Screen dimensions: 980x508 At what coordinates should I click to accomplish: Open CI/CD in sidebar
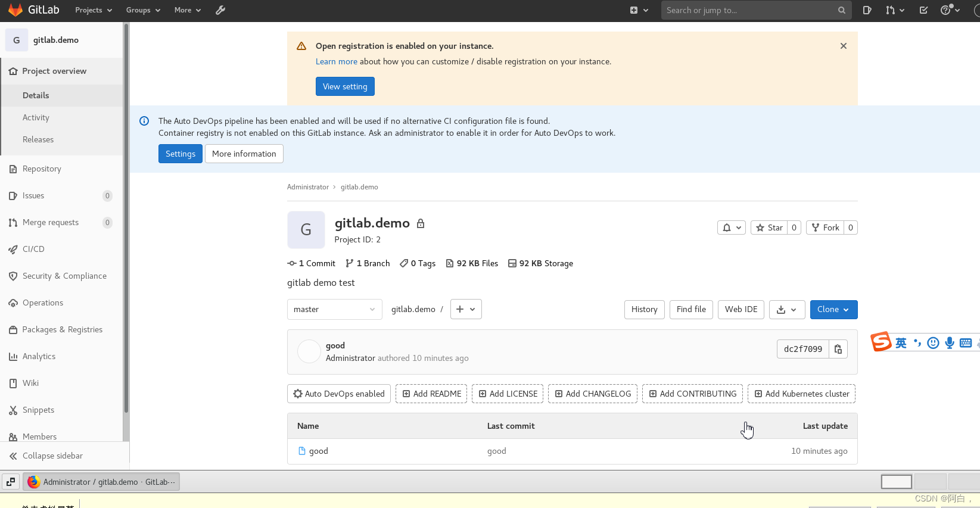[62, 249]
